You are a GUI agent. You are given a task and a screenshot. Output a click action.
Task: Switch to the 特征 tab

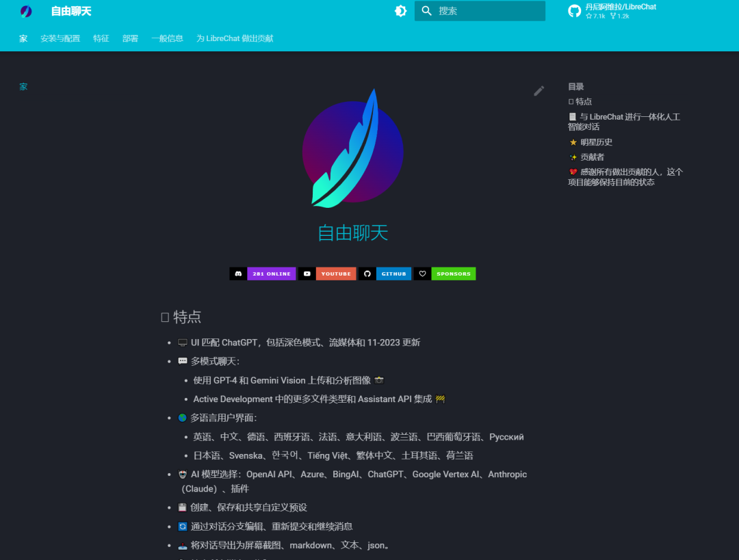pyautogui.click(x=101, y=38)
